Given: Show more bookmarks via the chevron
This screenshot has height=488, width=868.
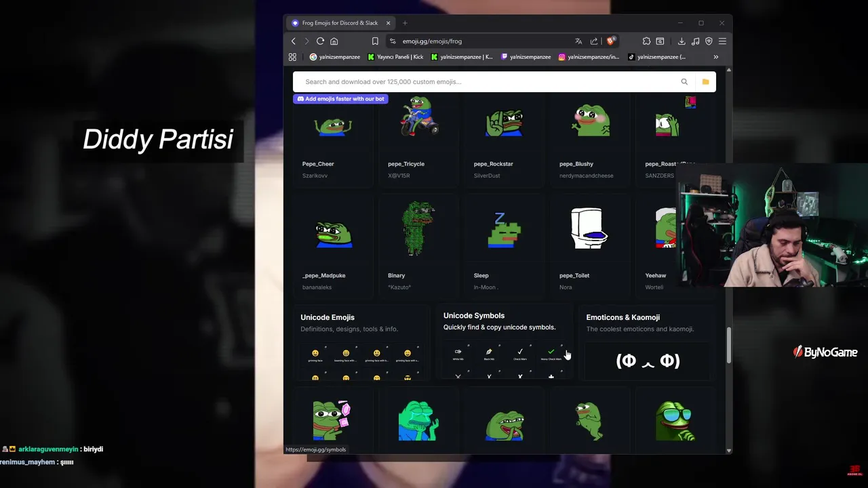Looking at the screenshot, I should [715, 57].
